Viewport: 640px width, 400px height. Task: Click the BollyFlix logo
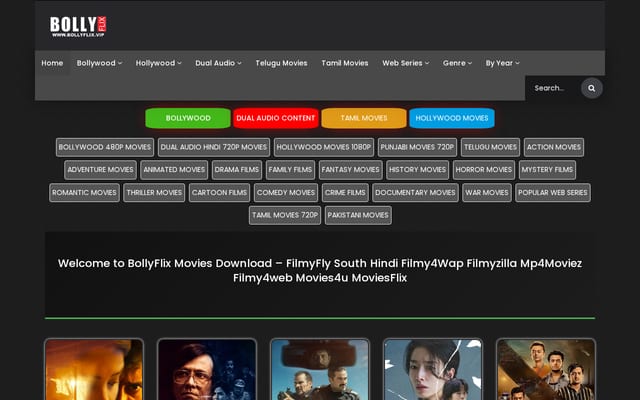tap(78, 27)
